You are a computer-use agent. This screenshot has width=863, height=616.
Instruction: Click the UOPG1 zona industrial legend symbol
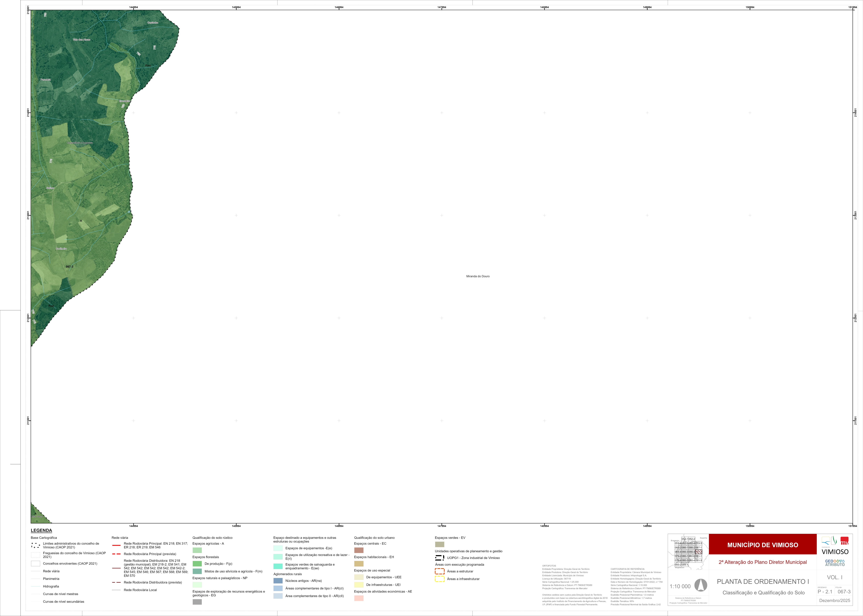pyautogui.click(x=439, y=558)
